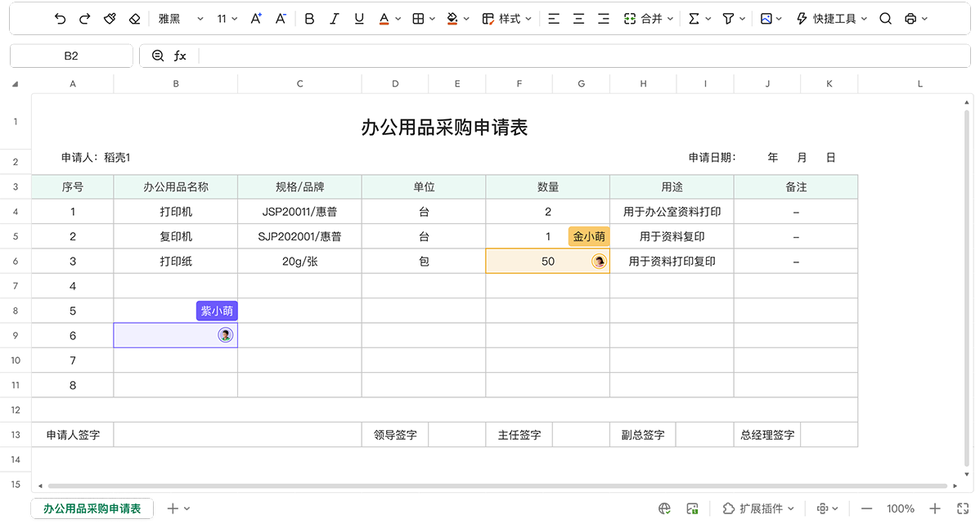Open the font size 11 dropdown
980x524 pixels.
click(x=227, y=19)
